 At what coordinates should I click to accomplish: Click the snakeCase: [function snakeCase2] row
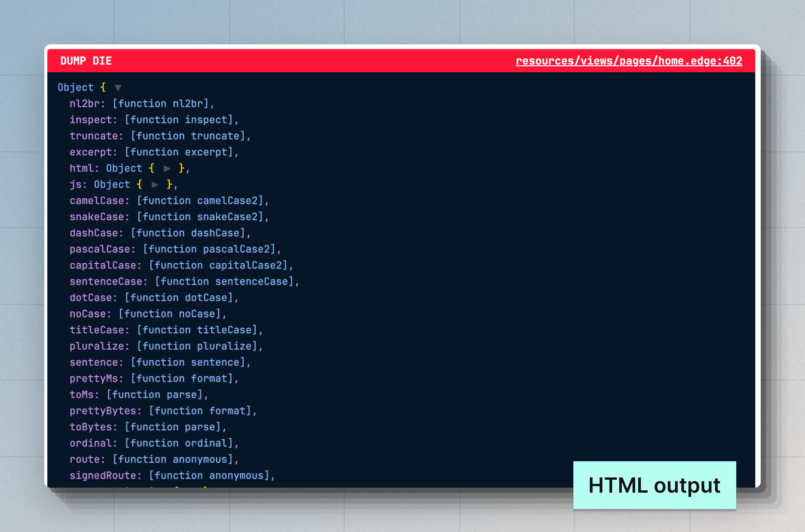click(169, 217)
